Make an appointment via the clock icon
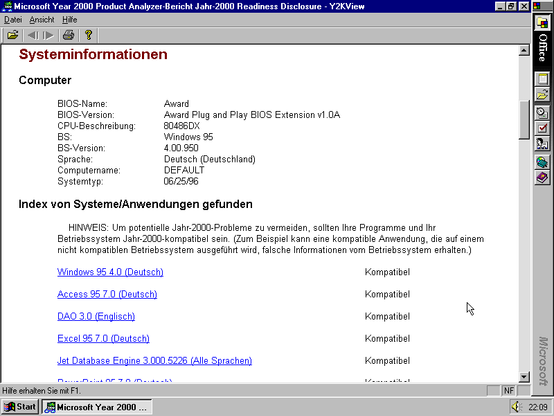Image resolution: width=554 pixels, height=416 pixels. (x=542, y=113)
